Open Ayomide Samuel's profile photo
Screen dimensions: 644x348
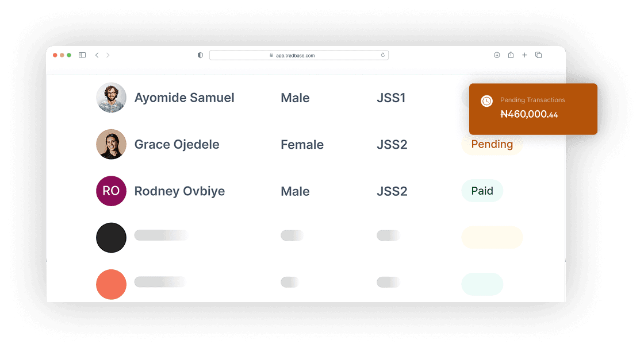coord(111,98)
